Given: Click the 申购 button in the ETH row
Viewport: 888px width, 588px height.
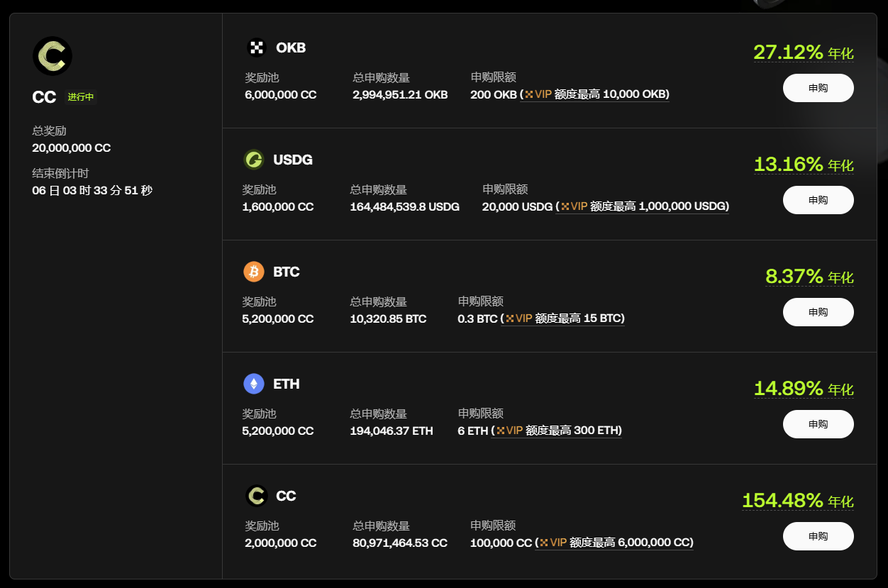Looking at the screenshot, I should [x=818, y=424].
